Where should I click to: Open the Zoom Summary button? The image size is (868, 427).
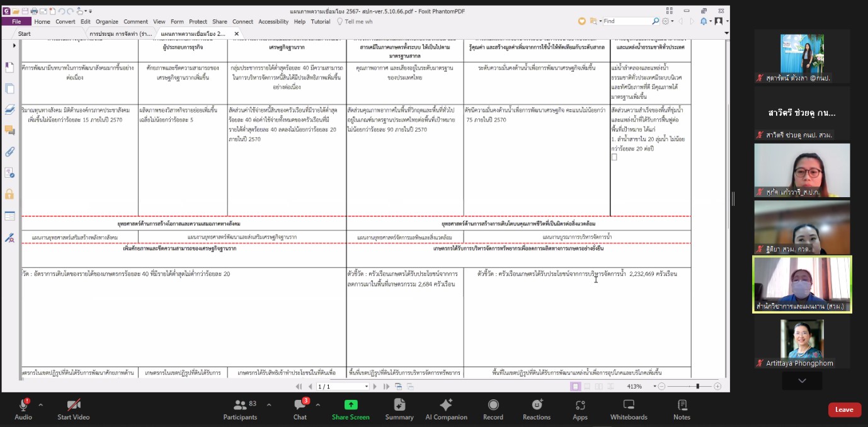(x=399, y=409)
